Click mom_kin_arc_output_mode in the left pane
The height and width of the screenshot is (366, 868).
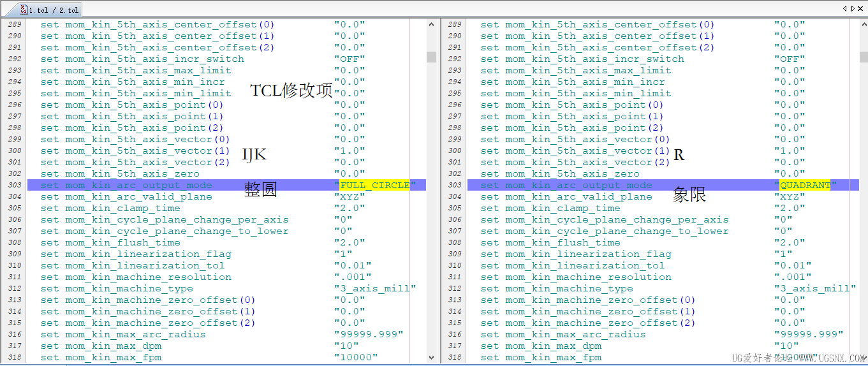138,186
